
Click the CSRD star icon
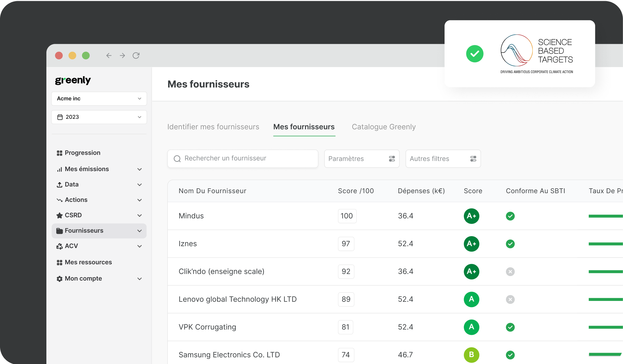(59, 216)
